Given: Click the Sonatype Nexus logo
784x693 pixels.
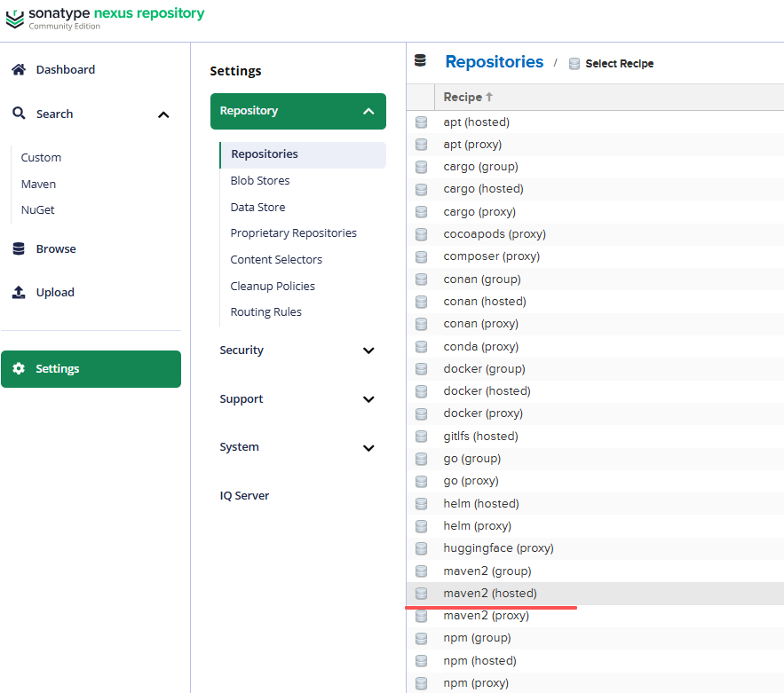Looking at the screenshot, I should pos(15,19).
